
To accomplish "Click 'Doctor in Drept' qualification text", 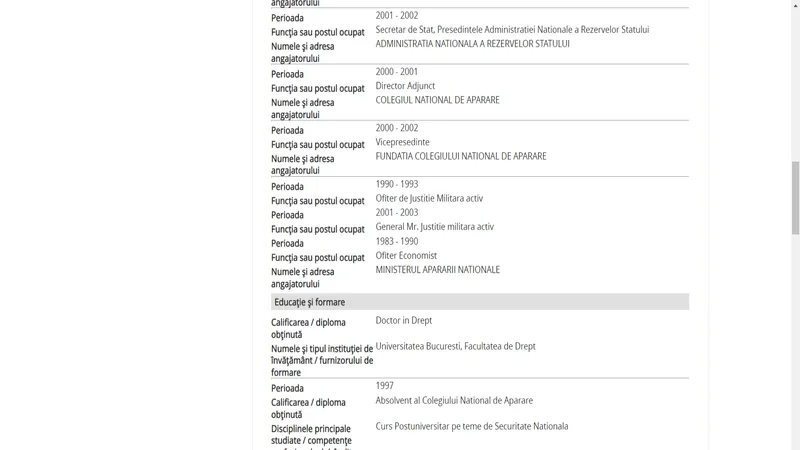I will (x=404, y=320).
